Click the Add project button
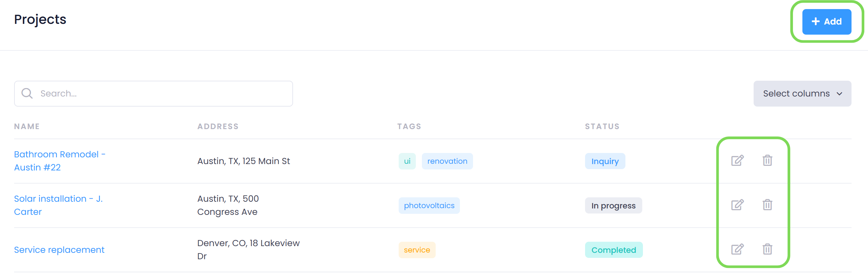The height and width of the screenshot is (273, 868). click(x=826, y=22)
